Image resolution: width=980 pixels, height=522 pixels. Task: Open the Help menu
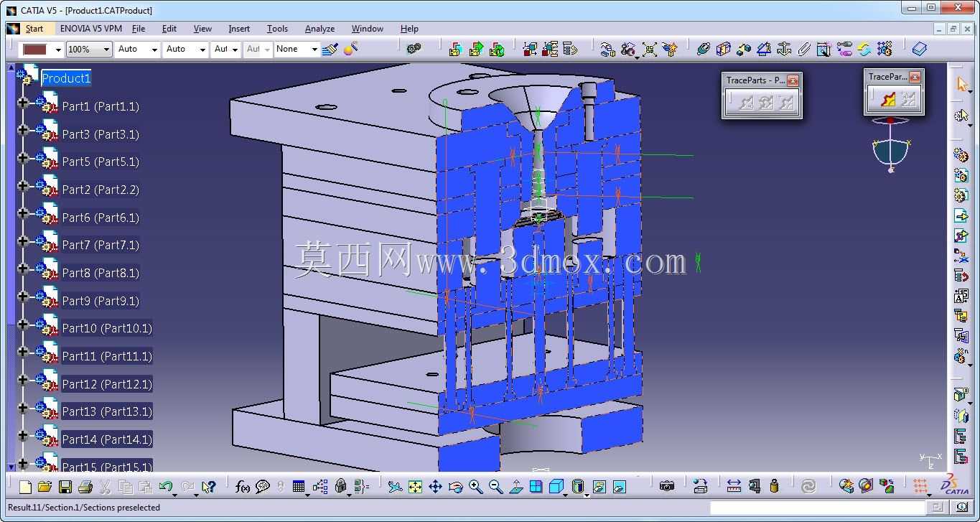pos(409,29)
